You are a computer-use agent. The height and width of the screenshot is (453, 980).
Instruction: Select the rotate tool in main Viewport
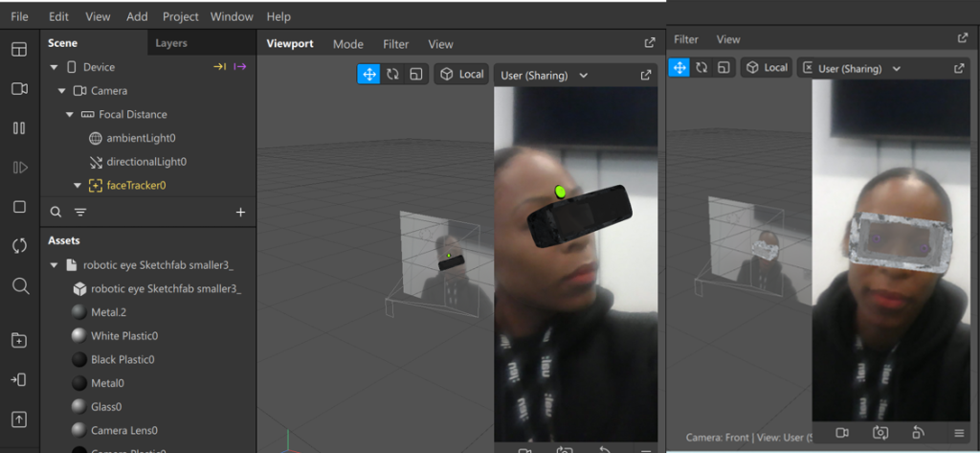[392, 74]
